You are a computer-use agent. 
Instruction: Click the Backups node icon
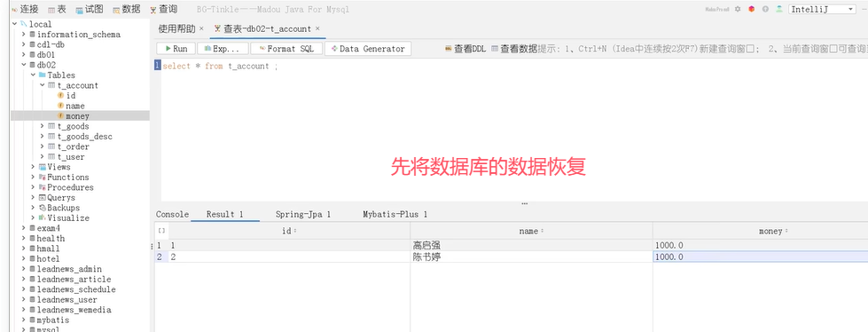(x=42, y=208)
